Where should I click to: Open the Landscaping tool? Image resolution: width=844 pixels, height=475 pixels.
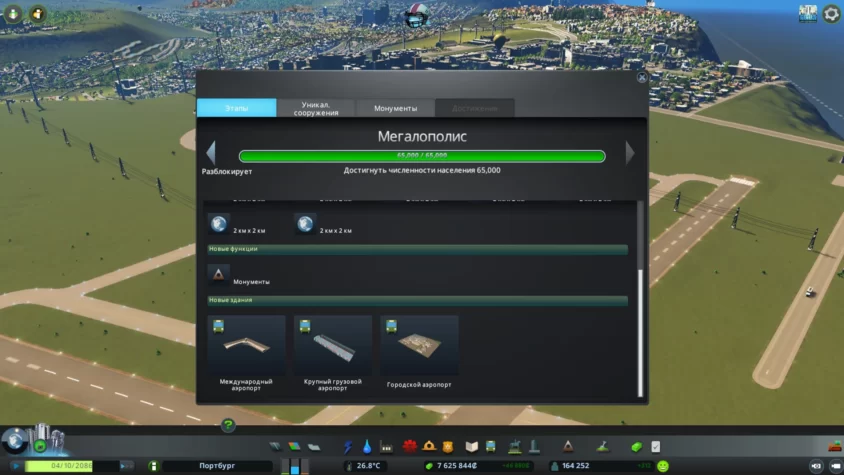click(603, 446)
